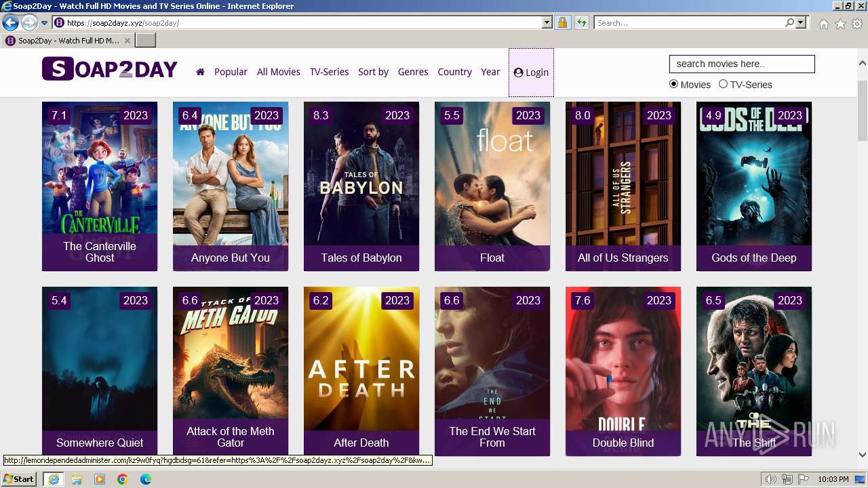Expand the Year menu
The image size is (868, 488).
(490, 72)
